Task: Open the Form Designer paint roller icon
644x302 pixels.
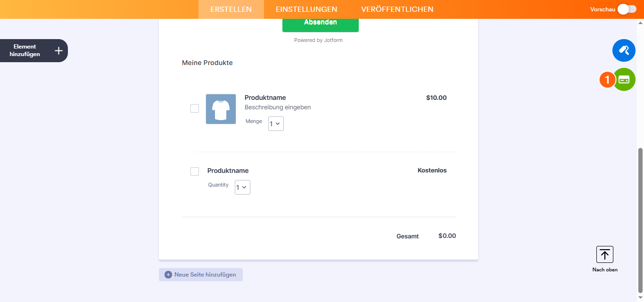Action: click(x=623, y=50)
